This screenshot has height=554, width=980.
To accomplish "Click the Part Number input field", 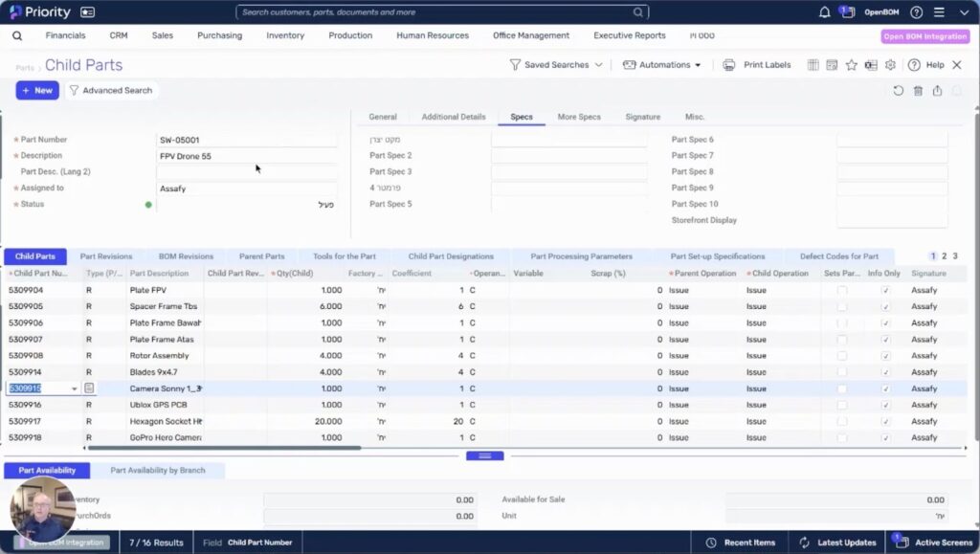I will tap(247, 140).
